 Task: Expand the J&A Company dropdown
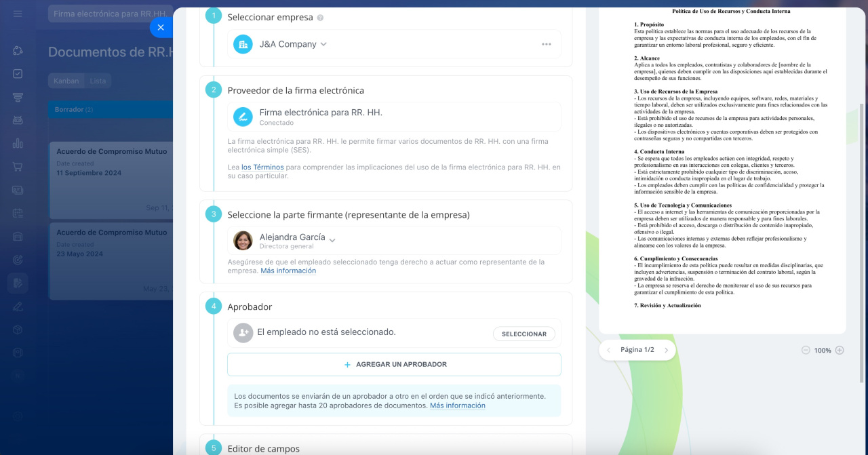(323, 44)
